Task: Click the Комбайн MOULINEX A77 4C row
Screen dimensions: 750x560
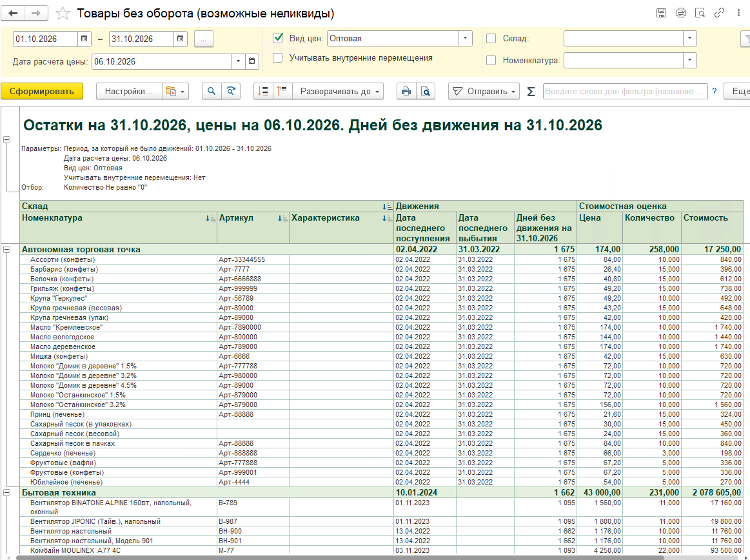Action: [x=381, y=550]
